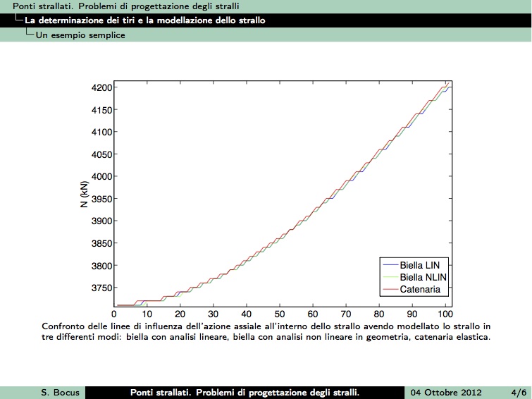The height and width of the screenshot is (399, 532).
Task: Click the x-axis tick label '50'
Action: tap(280, 314)
